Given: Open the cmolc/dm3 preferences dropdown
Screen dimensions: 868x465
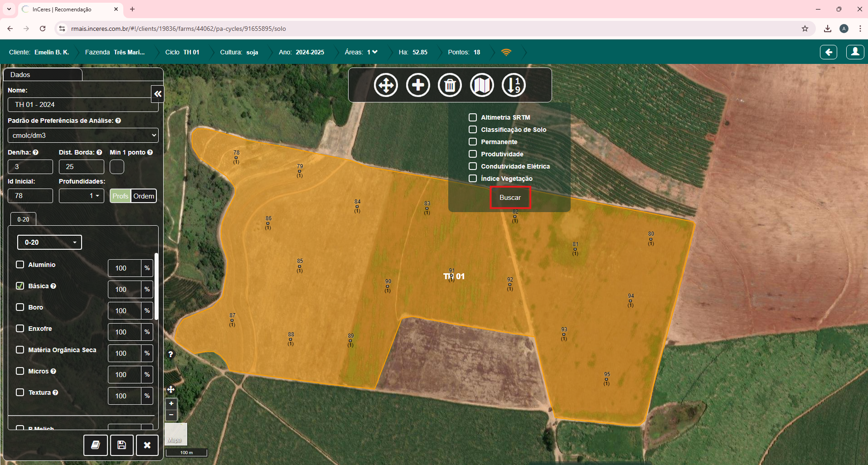Looking at the screenshot, I should pos(83,136).
